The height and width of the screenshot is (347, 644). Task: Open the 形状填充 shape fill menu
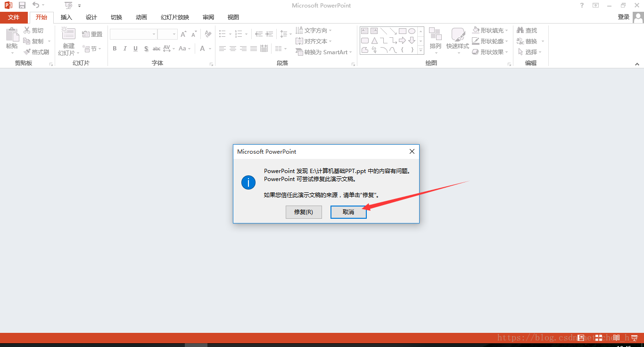point(490,30)
